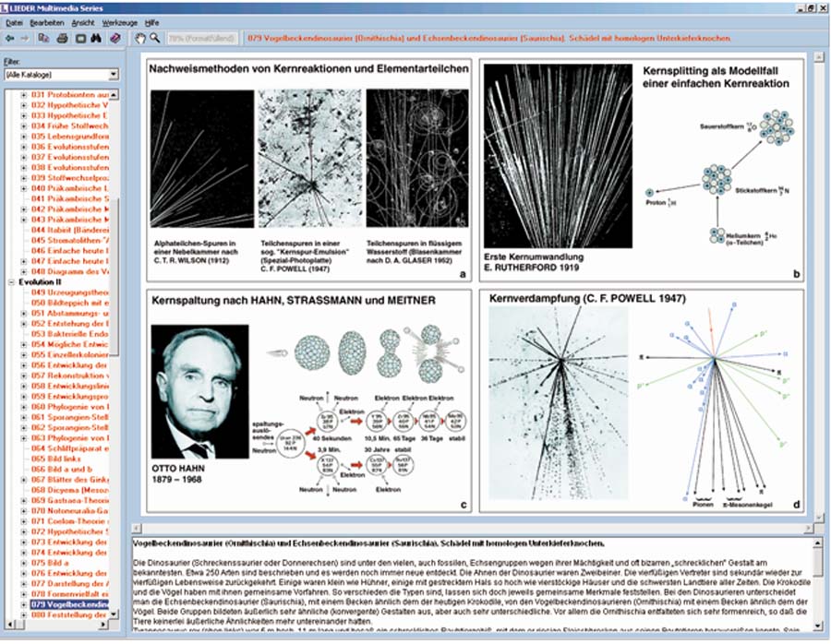Print the current slide via printer icon
The image size is (831, 644).
[x=62, y=39]
